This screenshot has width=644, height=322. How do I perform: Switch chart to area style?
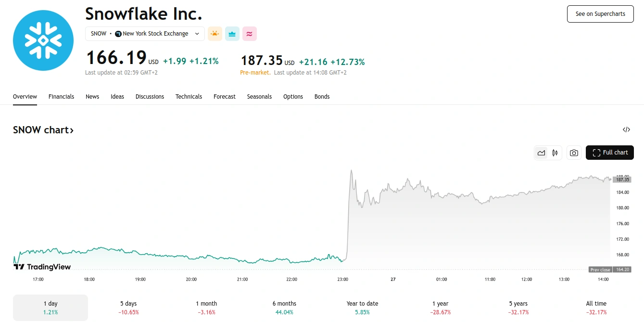coord(542,153)
